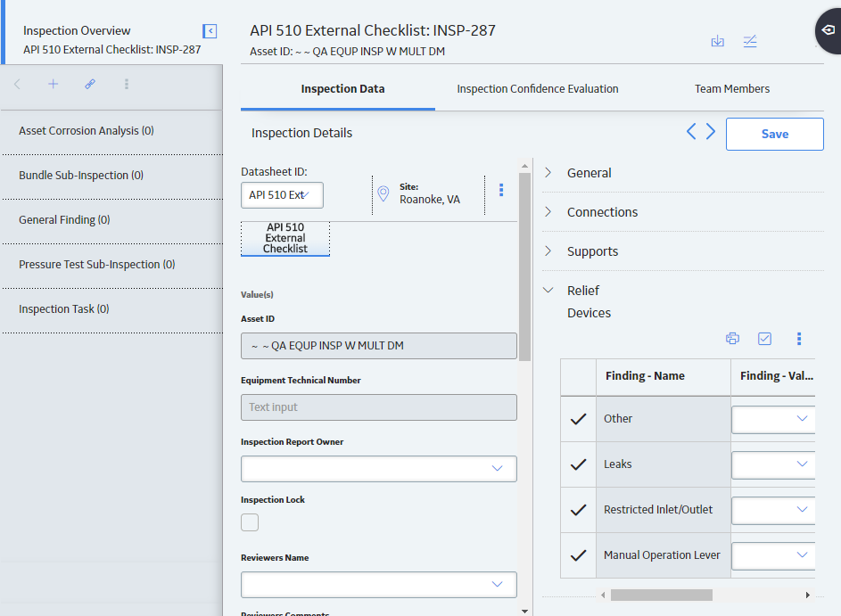Toggle the checkmark for Restricted Inlet/Outlet row
The width and height of the screenshot is (841, 616).
coord(578,511)
